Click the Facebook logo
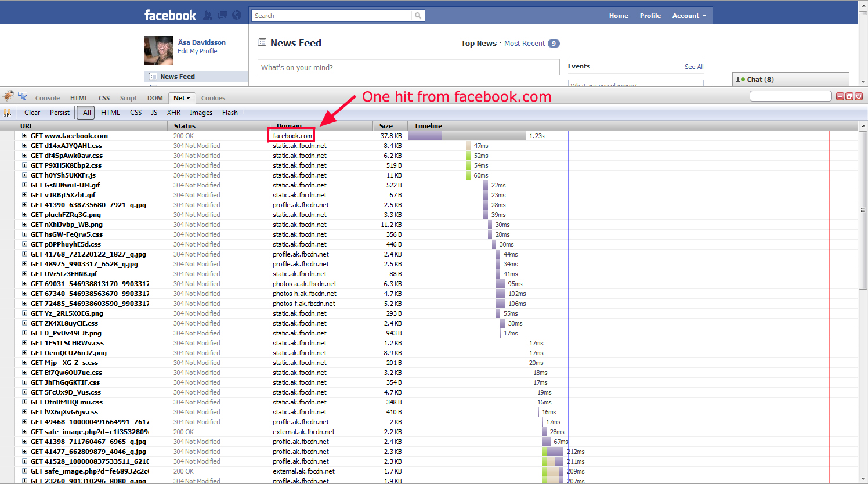The image size is (868, 484). (x=170, y=15)
